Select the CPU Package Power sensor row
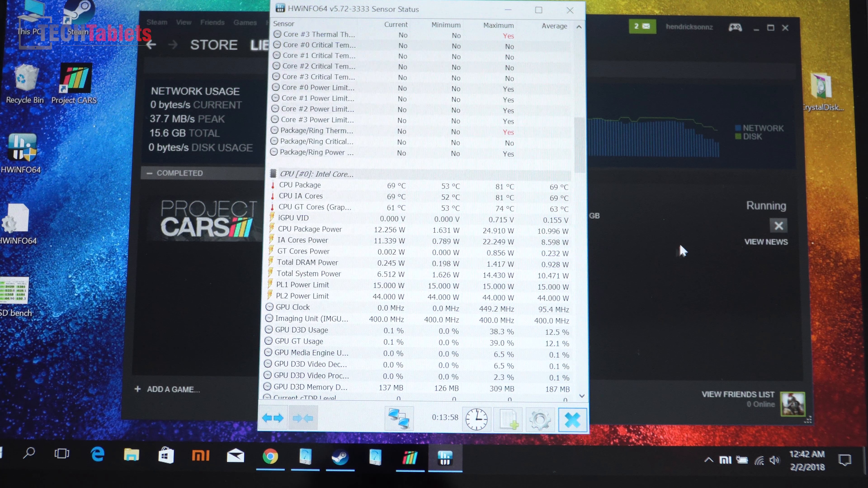868x488 pixels. (420, 230)
